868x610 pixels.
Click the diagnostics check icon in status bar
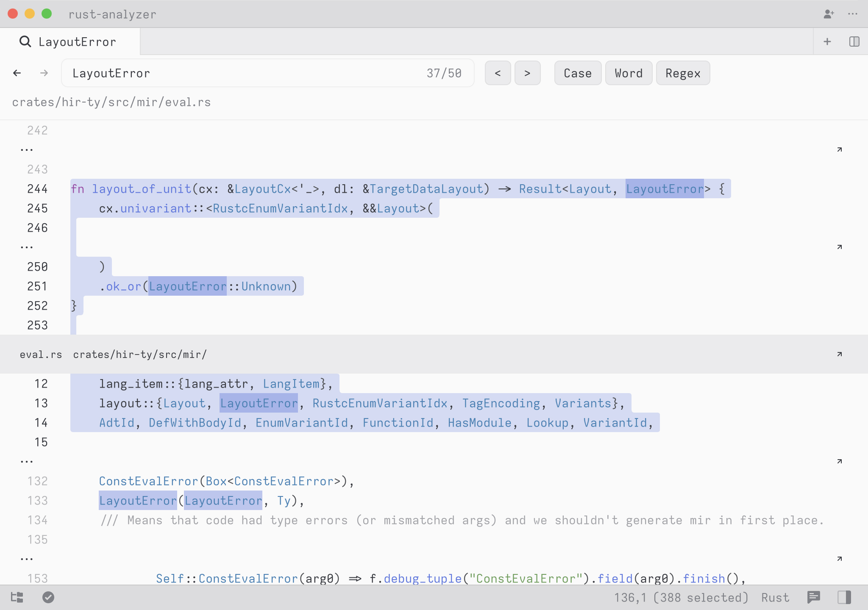coord(48,597)
